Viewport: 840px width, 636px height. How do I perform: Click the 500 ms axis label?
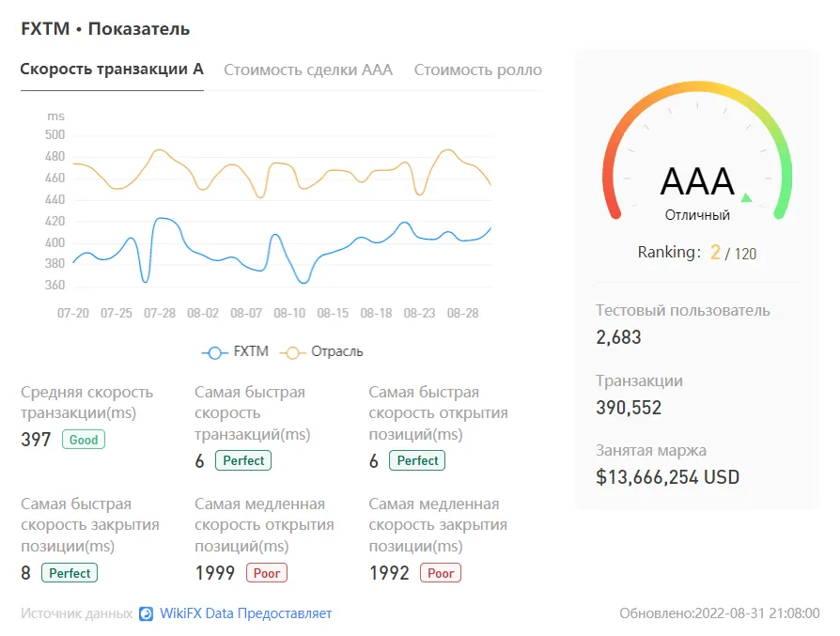click(x=54, y=135)
